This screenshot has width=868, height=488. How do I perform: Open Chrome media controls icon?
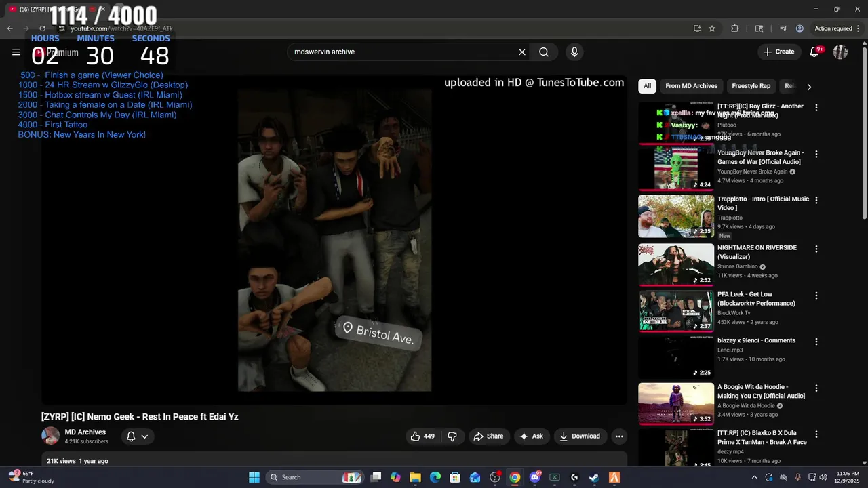(x=783, y=28)
